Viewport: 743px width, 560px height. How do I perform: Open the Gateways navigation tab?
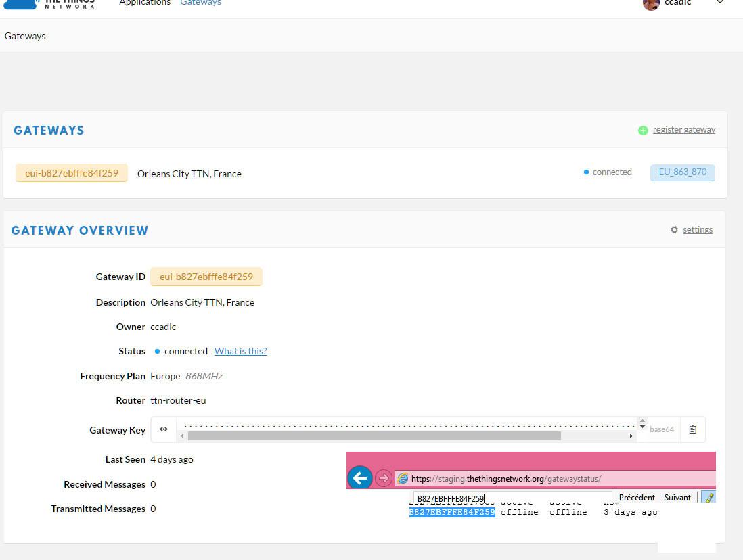coord(200,3)
